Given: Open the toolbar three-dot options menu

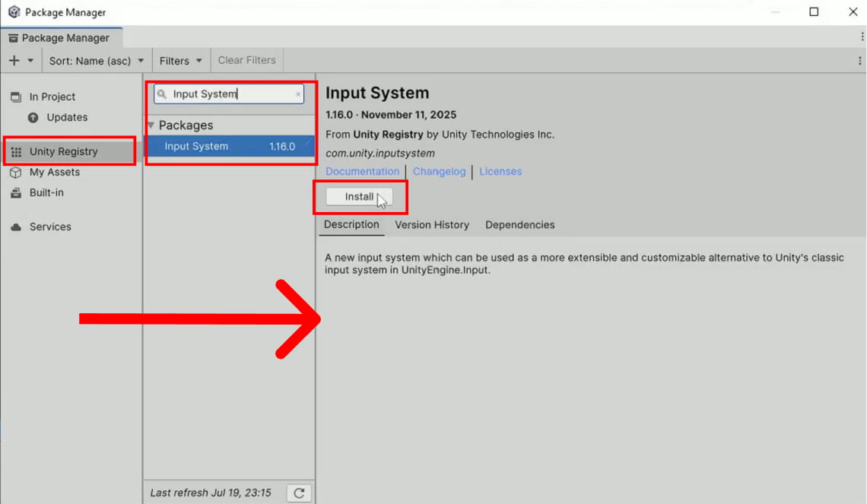Looking at the screenshot, I should coord(860,61).
